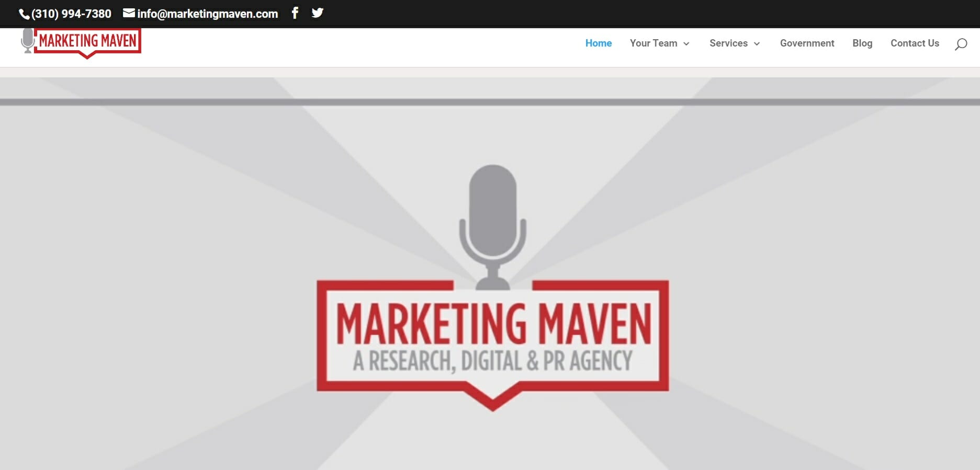Click the search magnifier icon
The height and width of the screenshot is (470, 980).
[x=961, y=44]
